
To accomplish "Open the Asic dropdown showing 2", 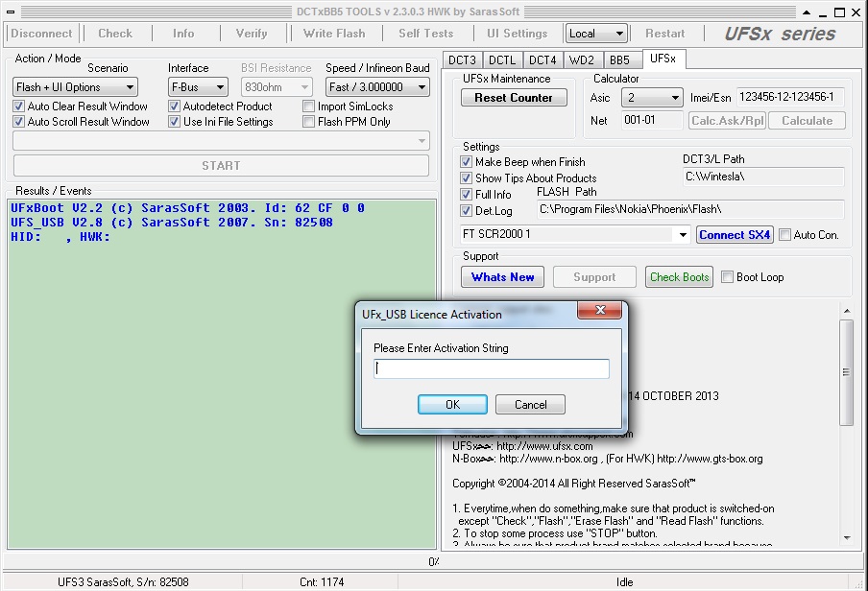I will (652, 98).
